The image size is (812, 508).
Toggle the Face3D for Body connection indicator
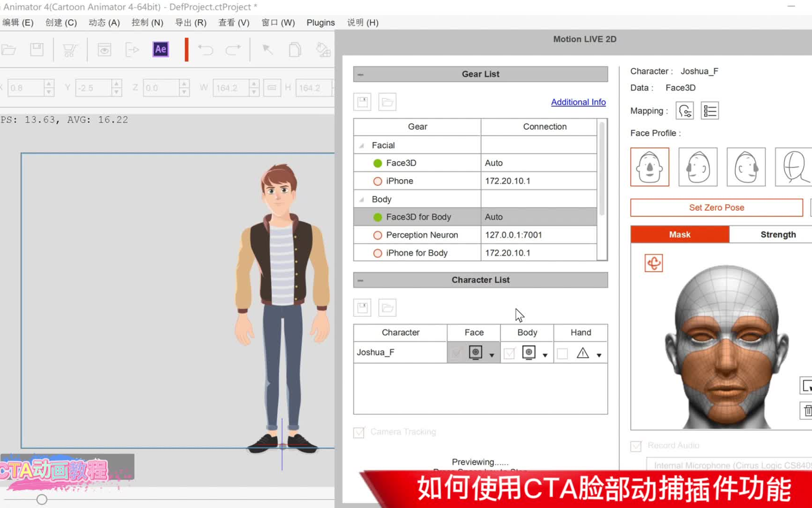(378, 217)
